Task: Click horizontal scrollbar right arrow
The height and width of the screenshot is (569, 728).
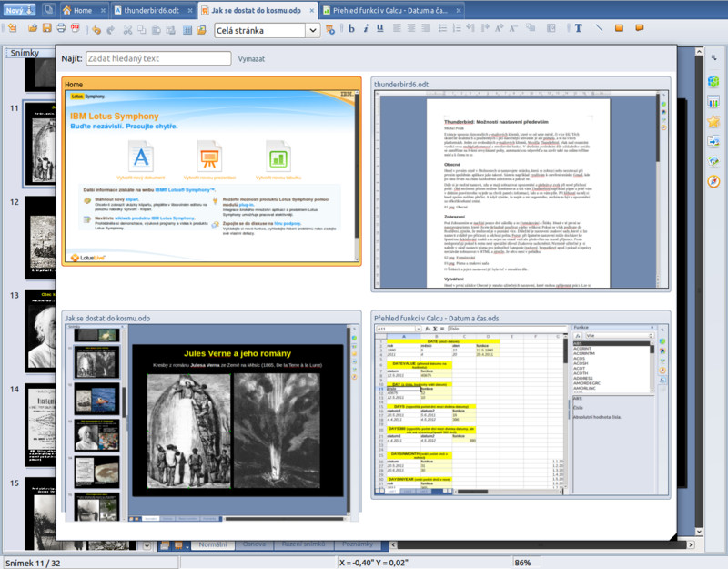Action: pos(691,544)
